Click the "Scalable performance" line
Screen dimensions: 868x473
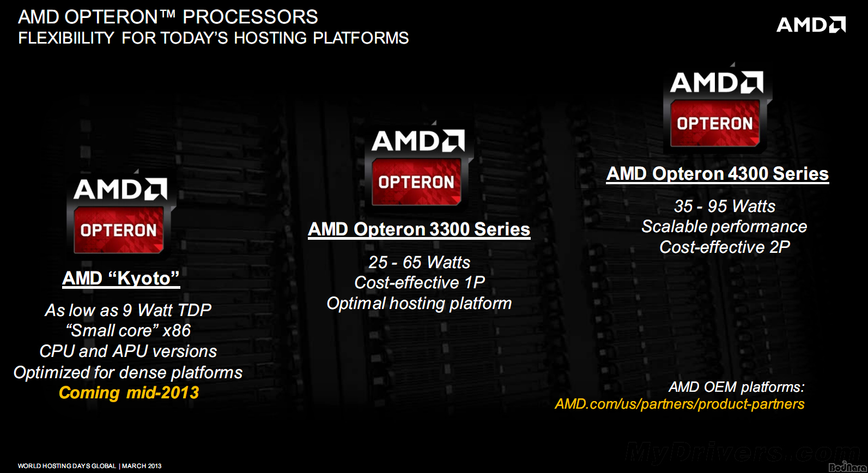pos(724,227)
